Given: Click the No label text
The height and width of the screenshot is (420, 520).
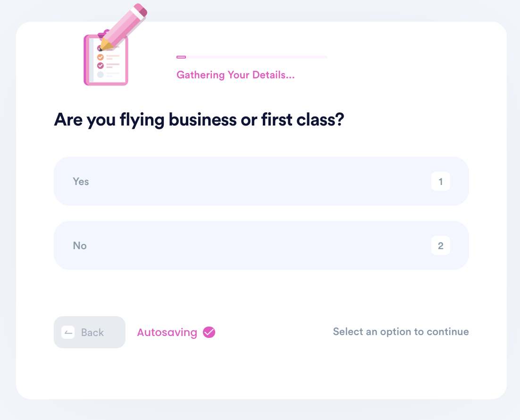Looking at the screenshot, I should [x=80, y=245].
